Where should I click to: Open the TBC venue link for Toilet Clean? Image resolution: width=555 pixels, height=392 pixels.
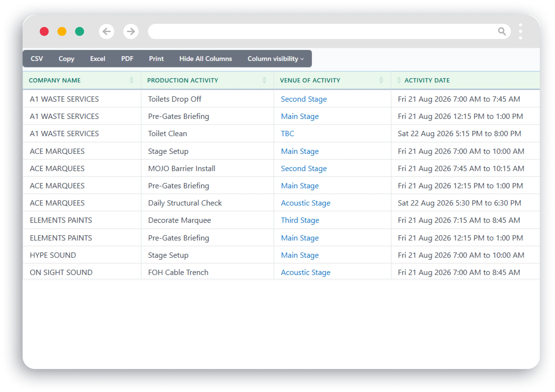pyautogui.click(x=287, y=133)
